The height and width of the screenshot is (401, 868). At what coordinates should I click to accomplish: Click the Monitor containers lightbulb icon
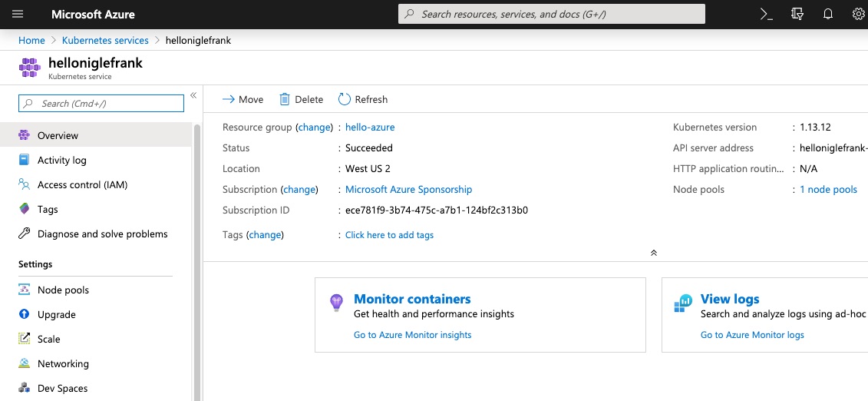pyautogui.click(x=337, y=303)
